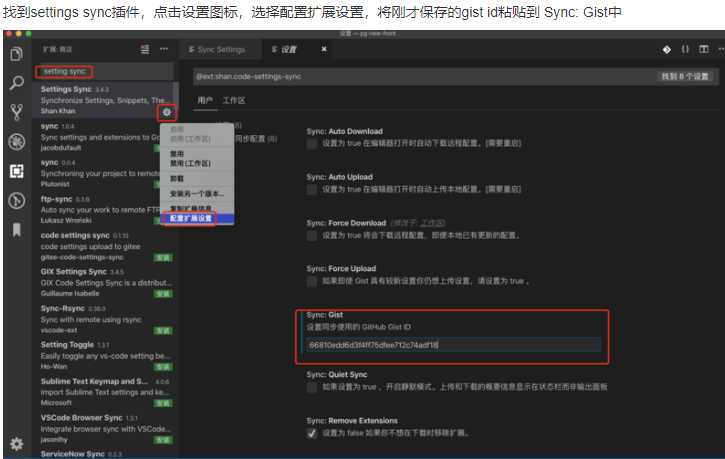Install the VSCode Browser Sync extension
Image resolution: width=725 pixels, height=459 pixels.
point(163,440)
